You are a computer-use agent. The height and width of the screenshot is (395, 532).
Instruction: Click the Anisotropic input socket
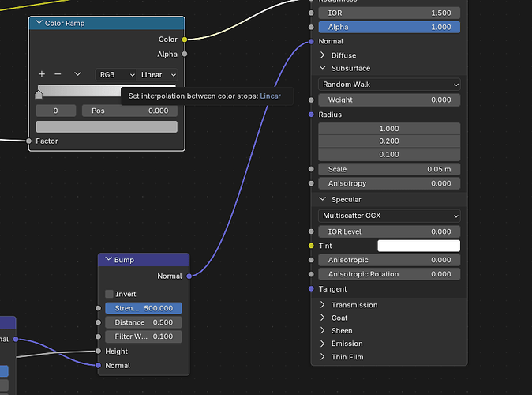[311, 260]
